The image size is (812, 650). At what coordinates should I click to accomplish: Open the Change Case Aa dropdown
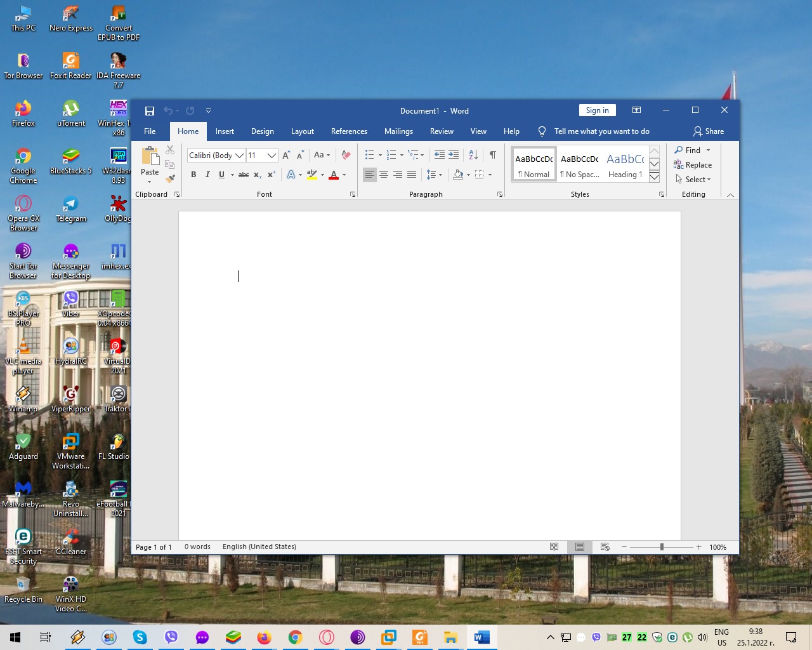tap(322, 155)
